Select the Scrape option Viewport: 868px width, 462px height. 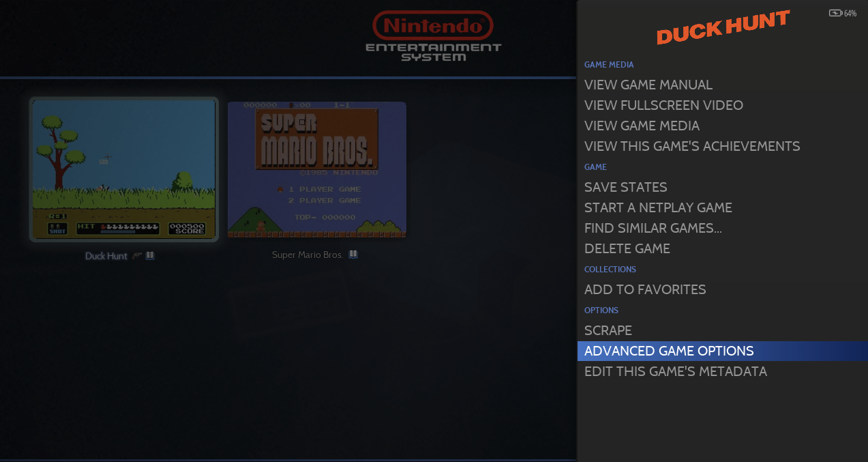[608, 330]
